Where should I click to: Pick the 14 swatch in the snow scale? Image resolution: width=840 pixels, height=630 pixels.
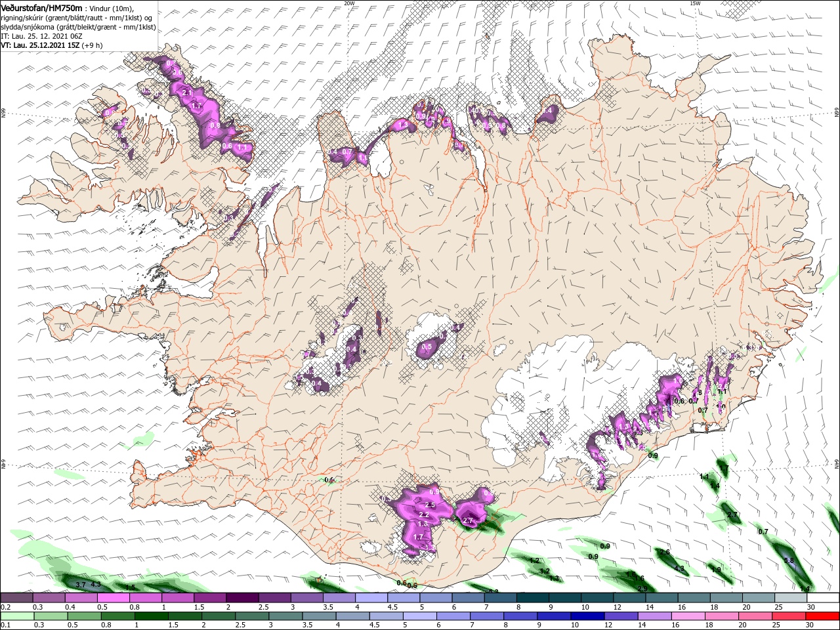661,598
